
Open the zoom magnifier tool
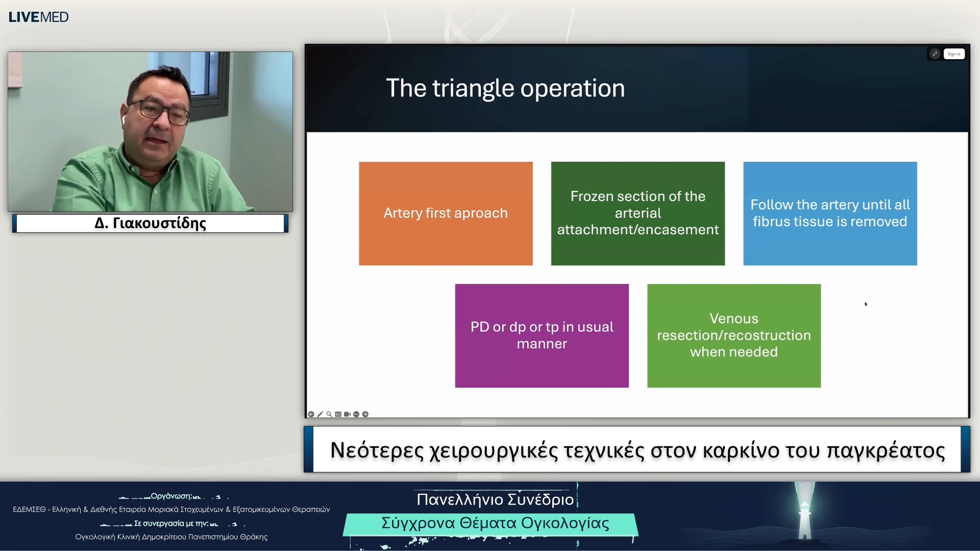(329, 414)
